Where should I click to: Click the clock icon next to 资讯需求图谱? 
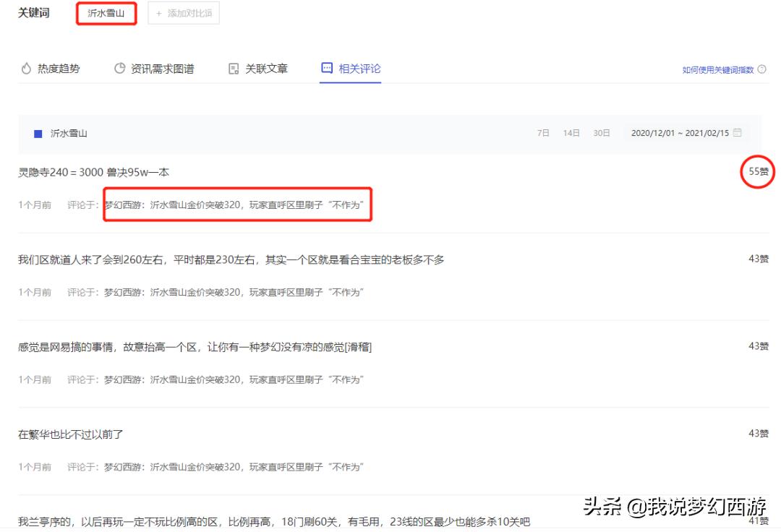(119, 68)
